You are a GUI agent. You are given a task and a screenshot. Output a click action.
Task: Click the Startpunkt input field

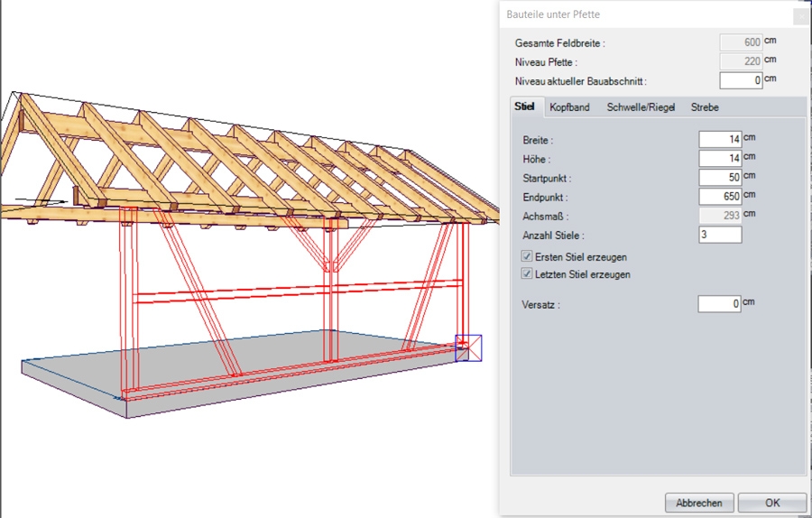pos(719,177)
